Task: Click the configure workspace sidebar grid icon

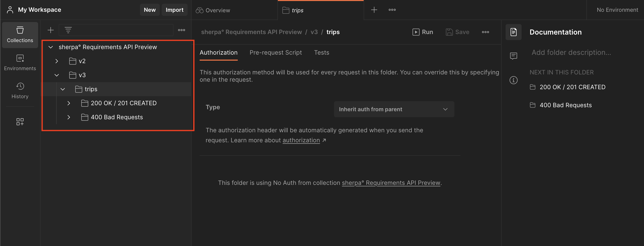Action: [20, 122]
